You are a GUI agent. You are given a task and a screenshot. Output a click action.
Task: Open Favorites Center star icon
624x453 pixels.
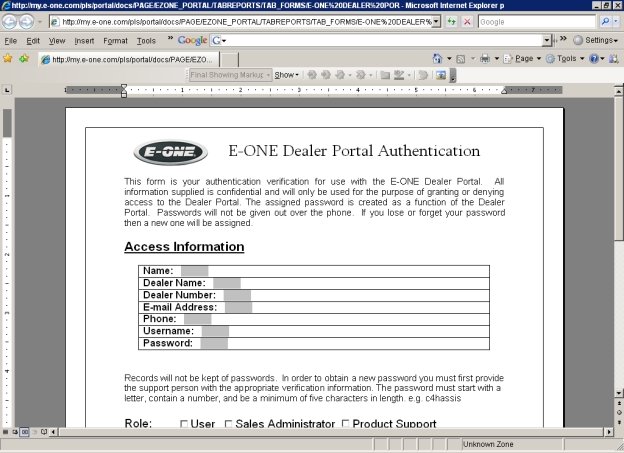click(8, 59)
